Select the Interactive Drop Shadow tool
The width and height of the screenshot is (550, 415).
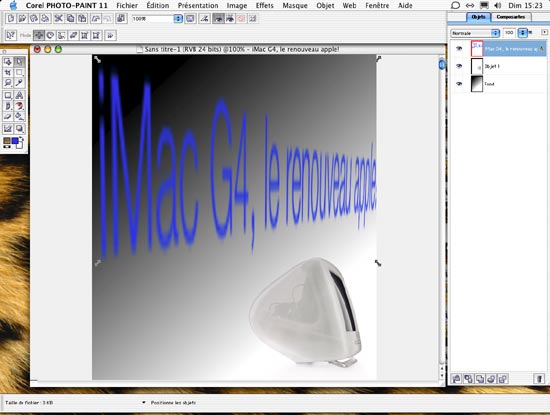19,129
